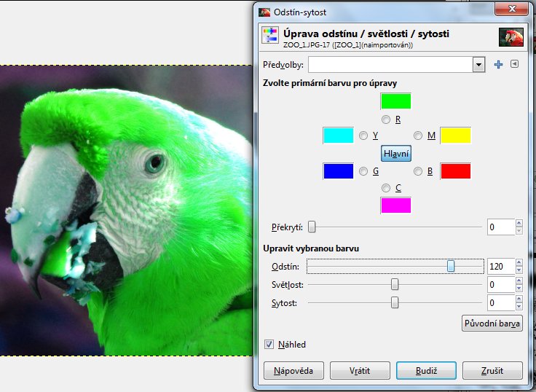Click the Sytost value field
The image size is (536, 392).
(501, 302)
